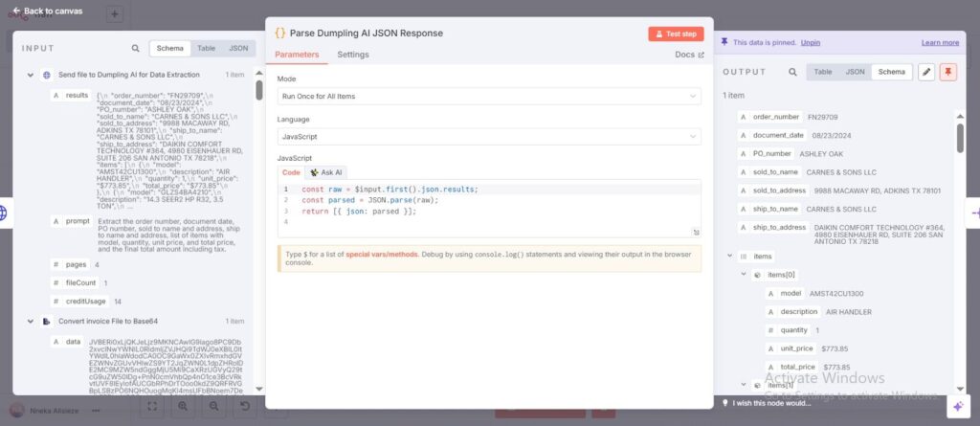Switch INPUT panel to Table view
The width and height of the screenshot is (980, 426).
[x=207, y=48]
